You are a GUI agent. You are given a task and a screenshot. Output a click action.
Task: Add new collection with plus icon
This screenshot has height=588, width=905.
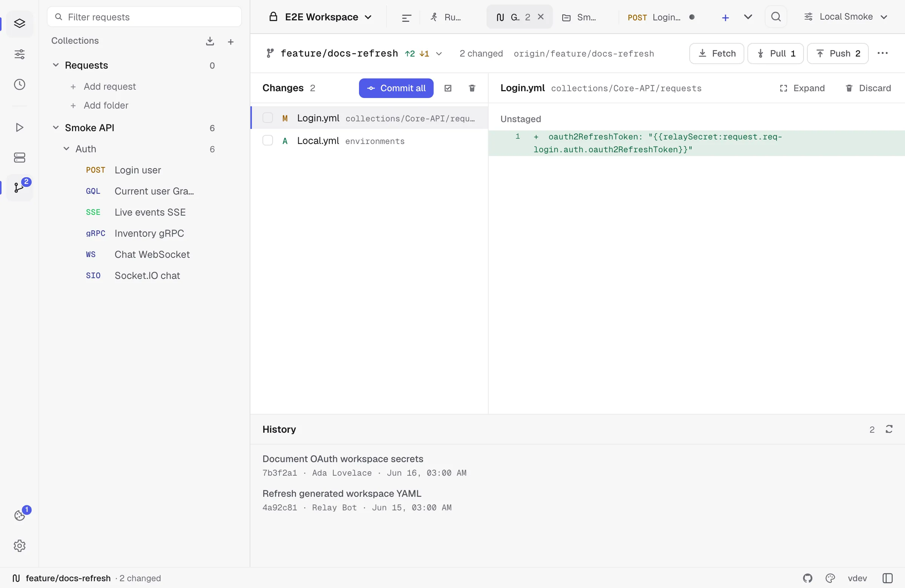[230, 41]
